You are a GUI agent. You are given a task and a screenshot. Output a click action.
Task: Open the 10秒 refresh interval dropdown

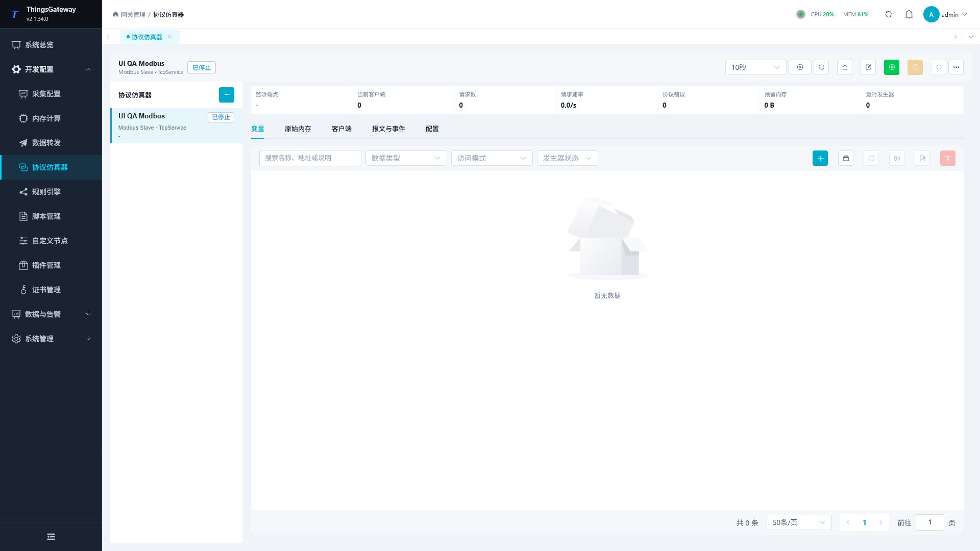[755, 67]
